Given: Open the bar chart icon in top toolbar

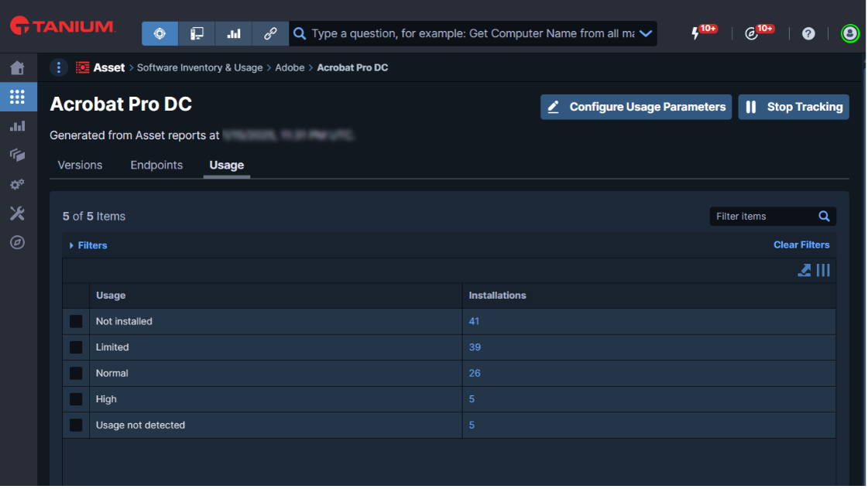Looking at the screenshot, I should coord(234,34).
